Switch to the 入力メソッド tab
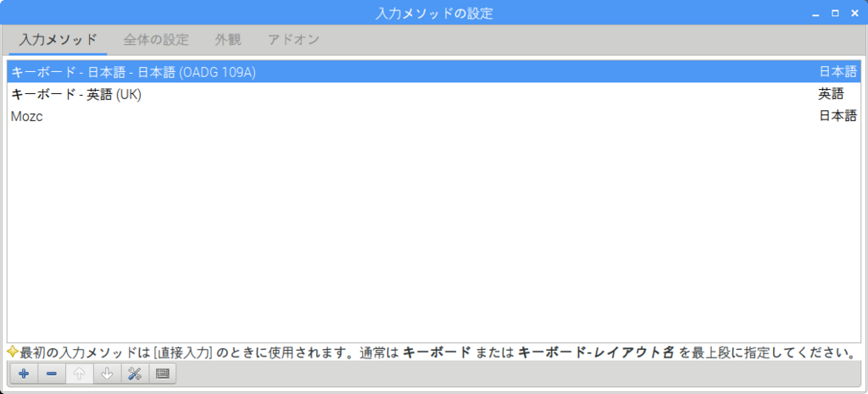The height and width of the screenshot is (394, 868). pos(58,40)
